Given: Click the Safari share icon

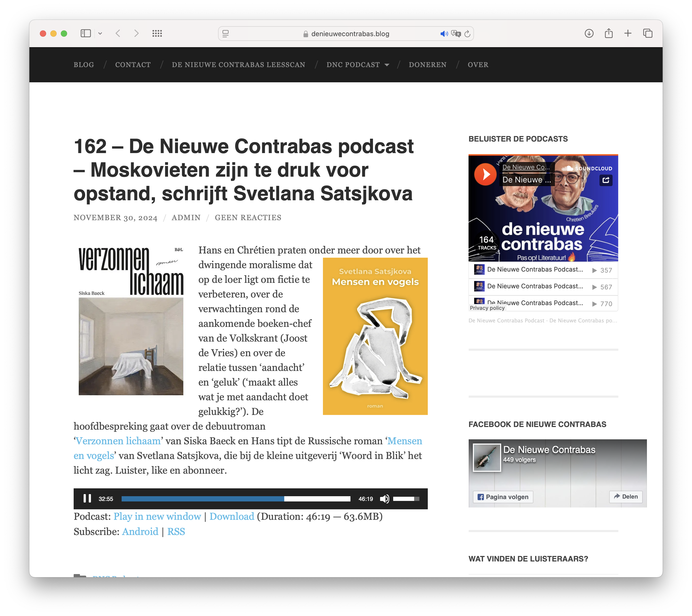Looking at the screenshot, I should pyautogui.click(x=608, y=33).
